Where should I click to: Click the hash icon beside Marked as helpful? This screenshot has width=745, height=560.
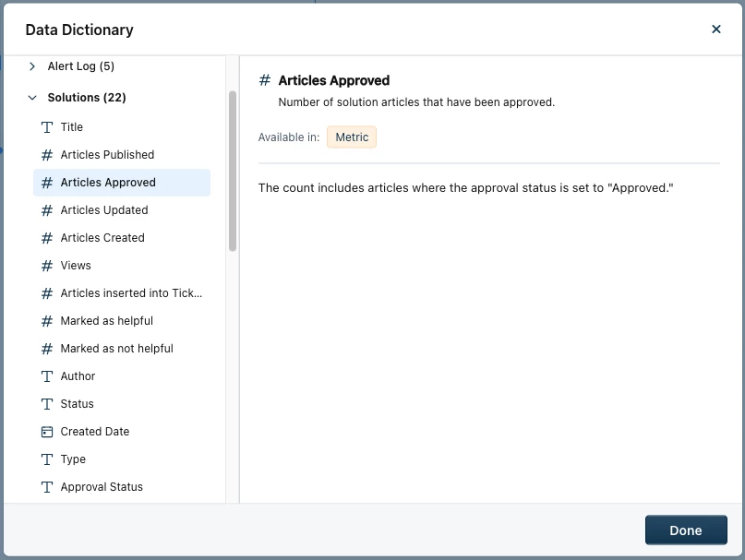(x=47, y=321)
